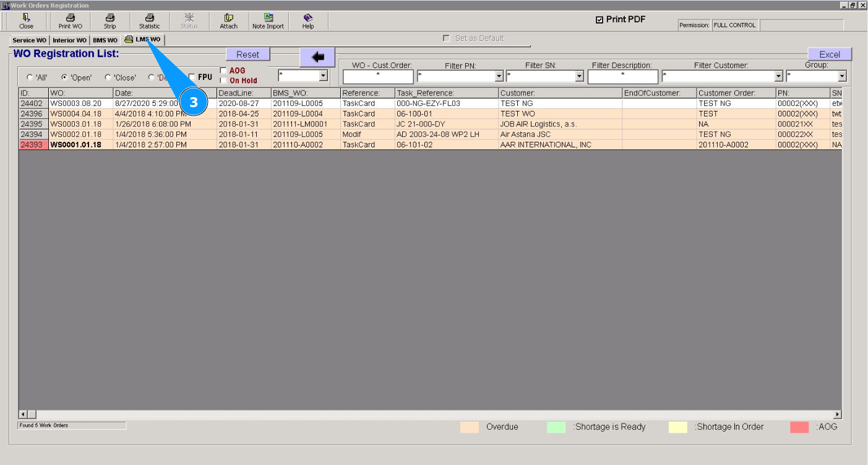The width and height of the screenshot is (868, 465).
Task: Click the Shortage In Order yellow swatch
Action: tap(678, 427)
